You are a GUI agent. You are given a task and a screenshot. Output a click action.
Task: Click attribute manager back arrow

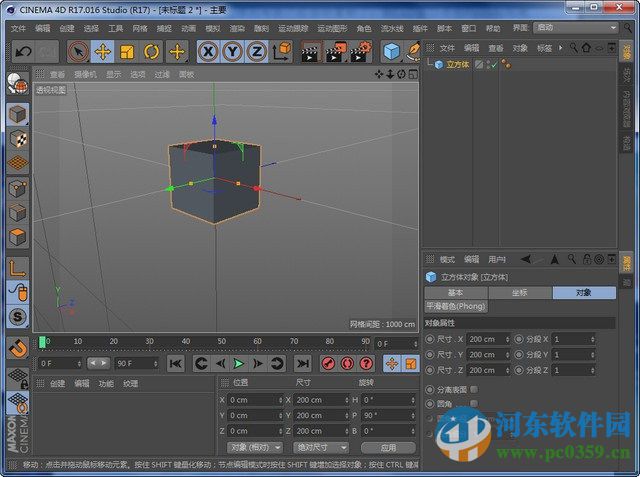tap(526, 259)
